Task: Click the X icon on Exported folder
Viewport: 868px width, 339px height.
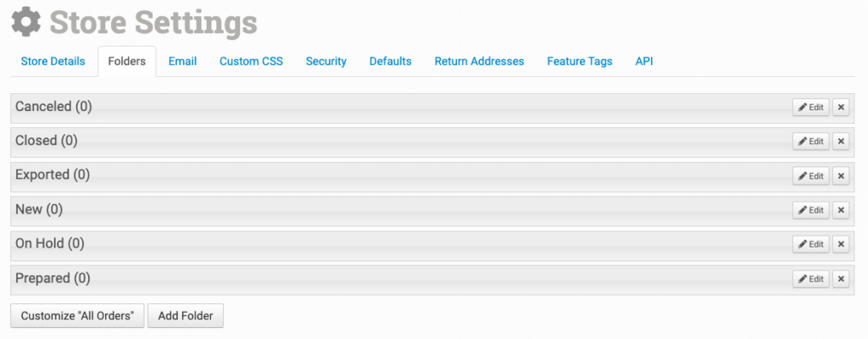Action: [841, 176]
